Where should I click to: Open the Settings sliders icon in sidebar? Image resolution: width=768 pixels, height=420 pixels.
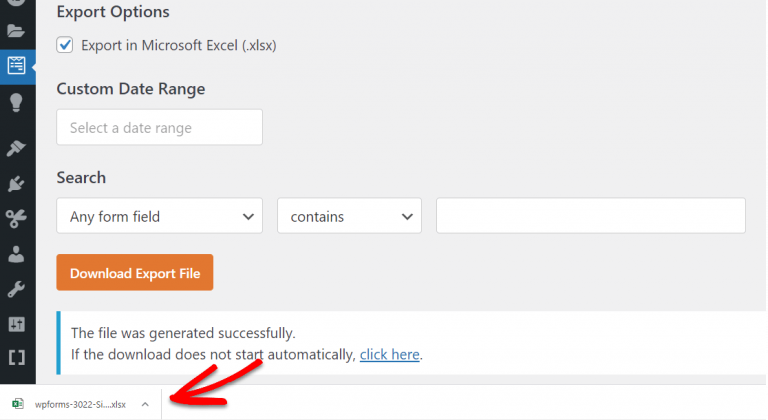click(16, 324)
